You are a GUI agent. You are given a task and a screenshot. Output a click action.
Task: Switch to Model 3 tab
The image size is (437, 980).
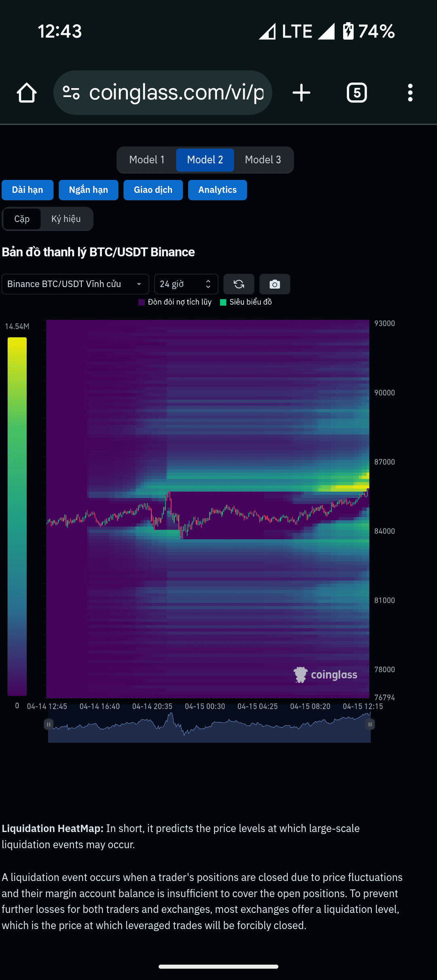coord(263,160)
